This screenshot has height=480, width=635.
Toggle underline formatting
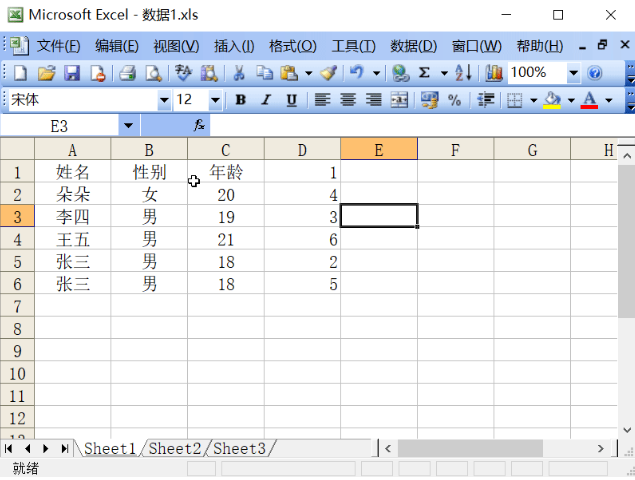coord(291,100)
